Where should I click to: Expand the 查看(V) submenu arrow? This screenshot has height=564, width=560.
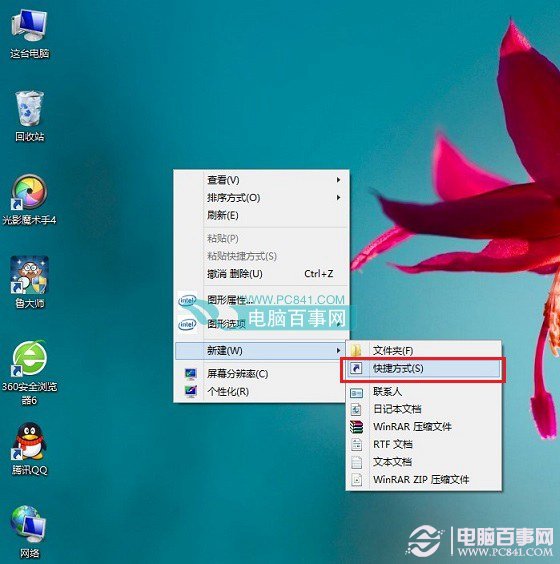(x=338, y=179)
